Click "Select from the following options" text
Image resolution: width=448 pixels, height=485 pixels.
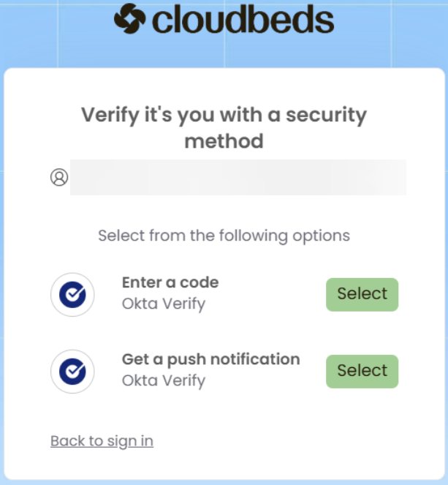[x=224, y=236]
